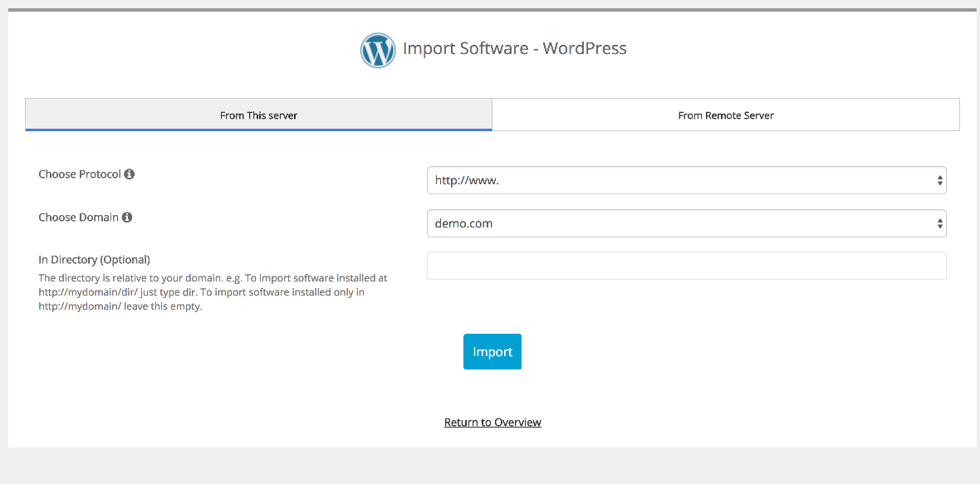
Task: Switch to the From This server tab
Action: pyautogui.click(x=259, y=115)
